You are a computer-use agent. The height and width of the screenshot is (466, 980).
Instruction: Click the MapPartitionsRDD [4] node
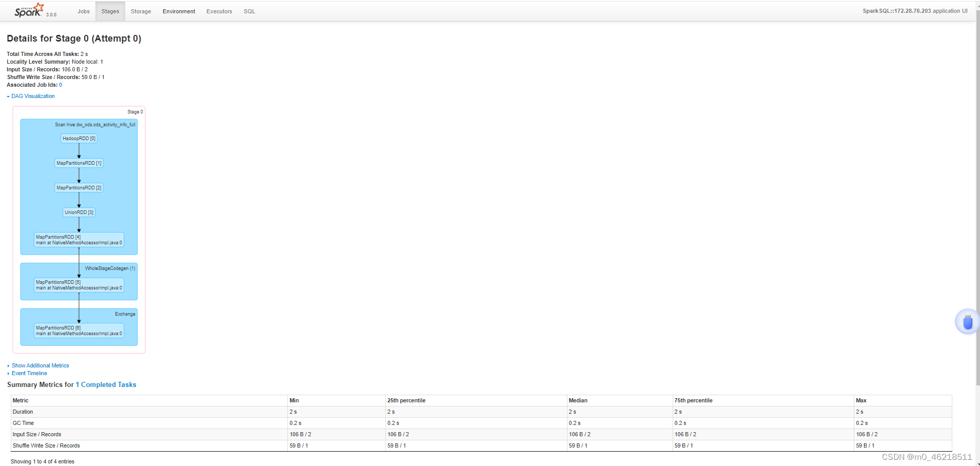tap(79, 240)
